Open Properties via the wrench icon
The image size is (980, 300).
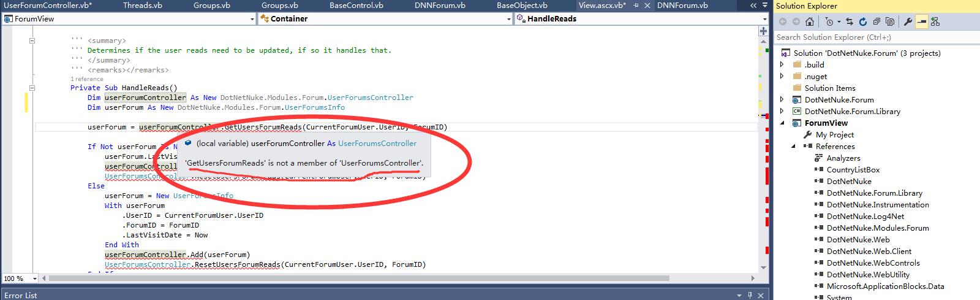tap(908, 21)
